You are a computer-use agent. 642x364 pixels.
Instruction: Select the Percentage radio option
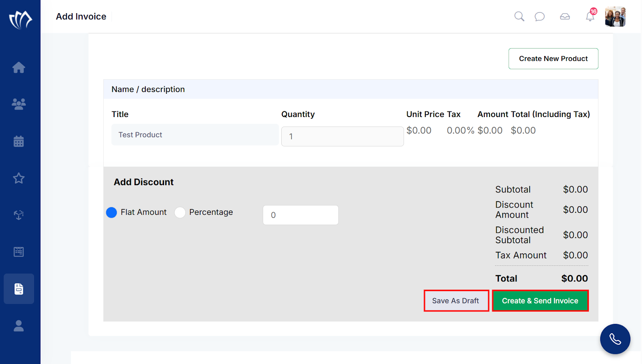pos(180,212)
